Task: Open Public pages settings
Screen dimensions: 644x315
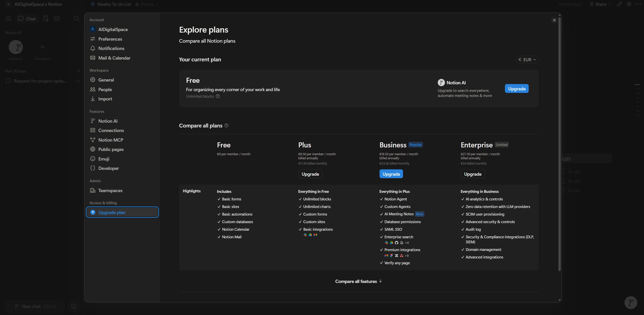Action: [122, 149]
